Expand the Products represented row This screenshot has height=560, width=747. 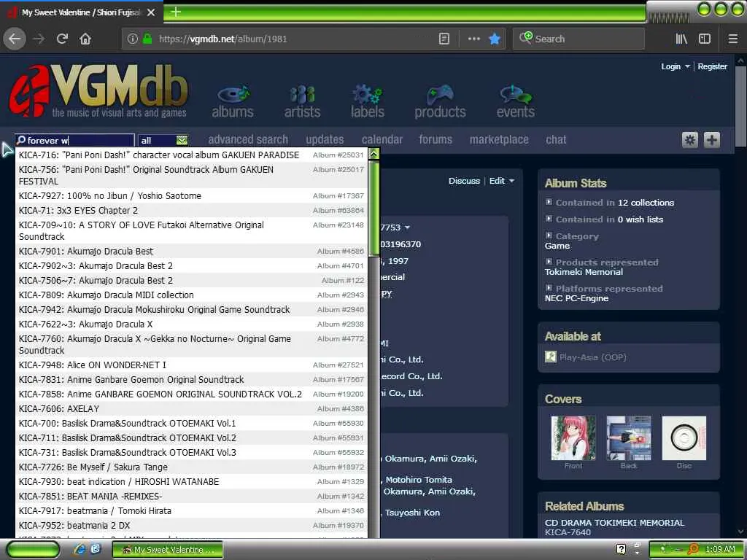click(549, 262)
